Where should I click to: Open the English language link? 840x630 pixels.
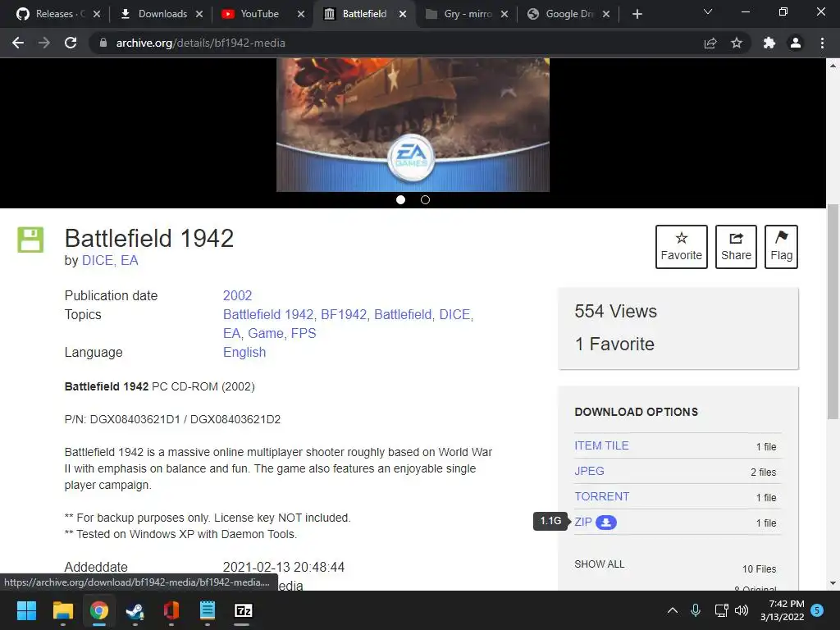click(x=244, y=352)
